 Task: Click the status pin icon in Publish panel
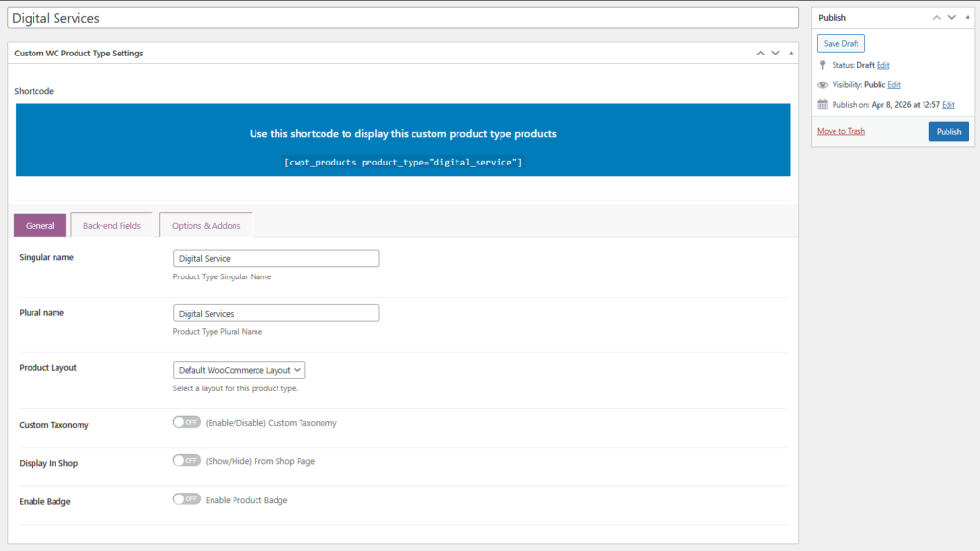point(821,64)
